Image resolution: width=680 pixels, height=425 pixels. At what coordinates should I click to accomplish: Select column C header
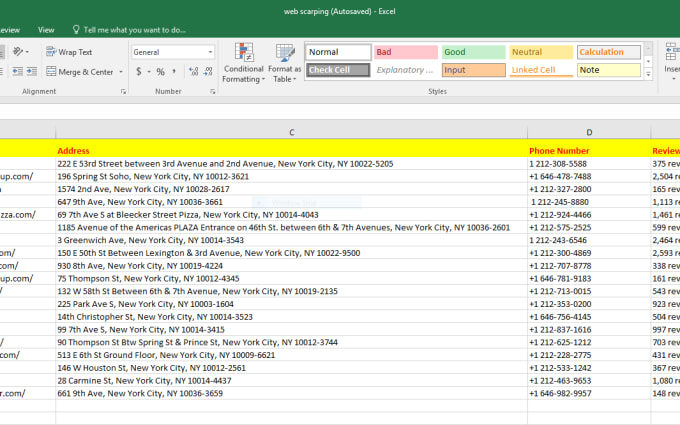[291, 132]
